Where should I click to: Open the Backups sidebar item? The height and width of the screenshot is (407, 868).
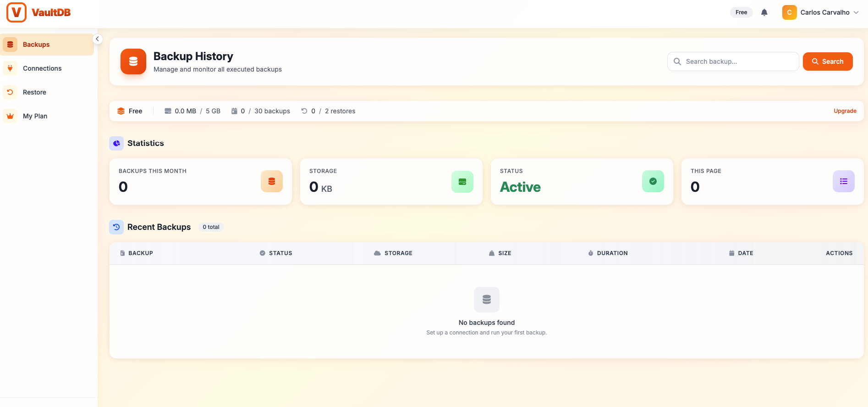(x=47, y=45)
